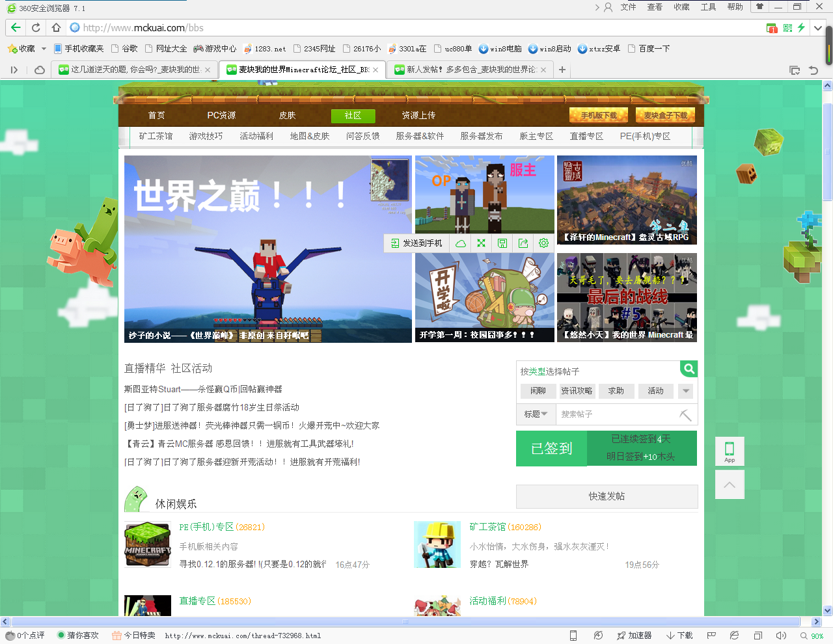Screen dimensions: 833x644
Task: Click the browser address bar URL
Action: point(143,28)
